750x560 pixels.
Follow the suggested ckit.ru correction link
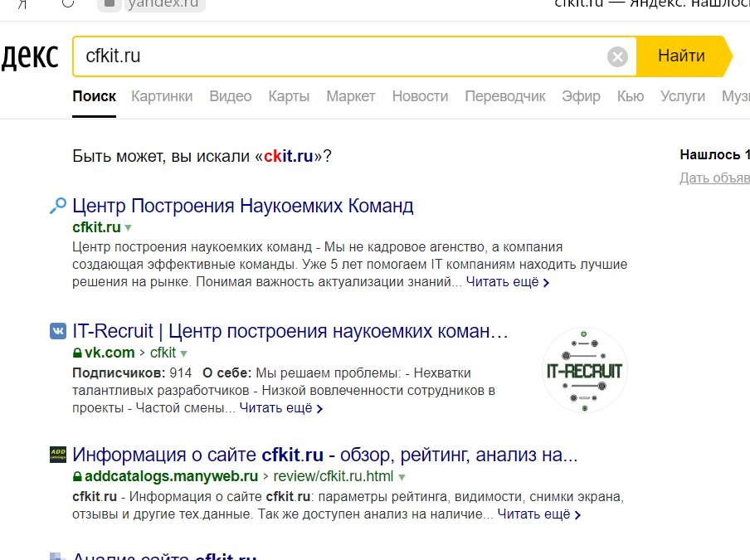tap(289, 156)
